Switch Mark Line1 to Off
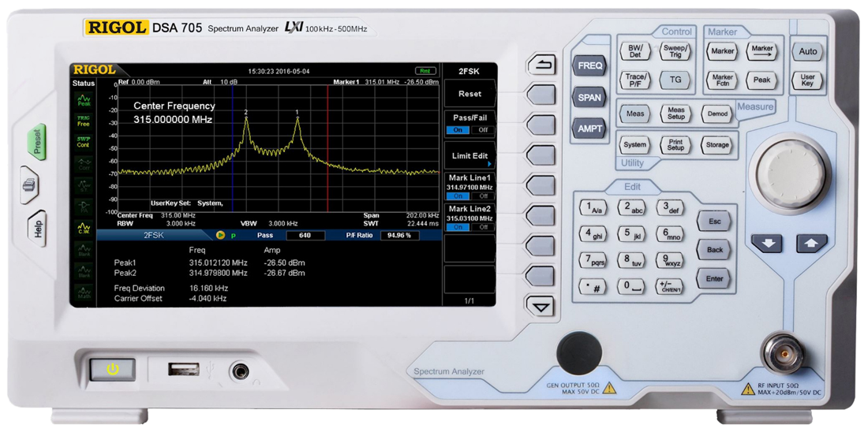 click(483, 196)
